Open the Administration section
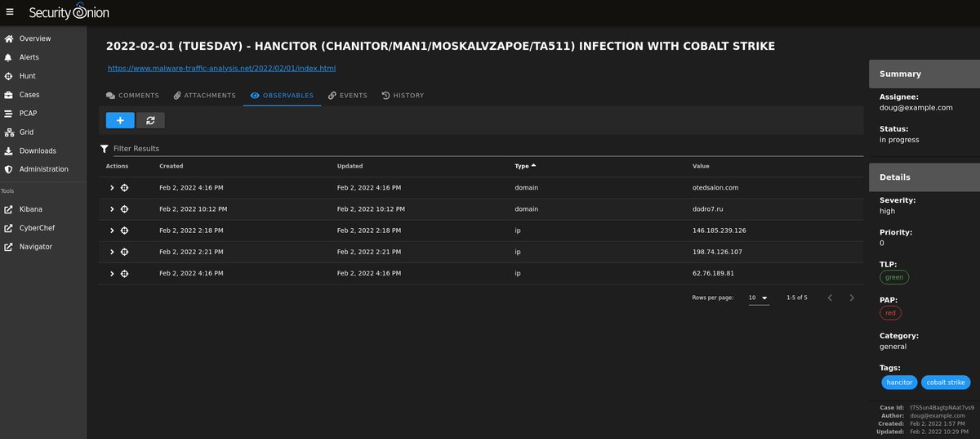980x439 pixels. (42, 169)
